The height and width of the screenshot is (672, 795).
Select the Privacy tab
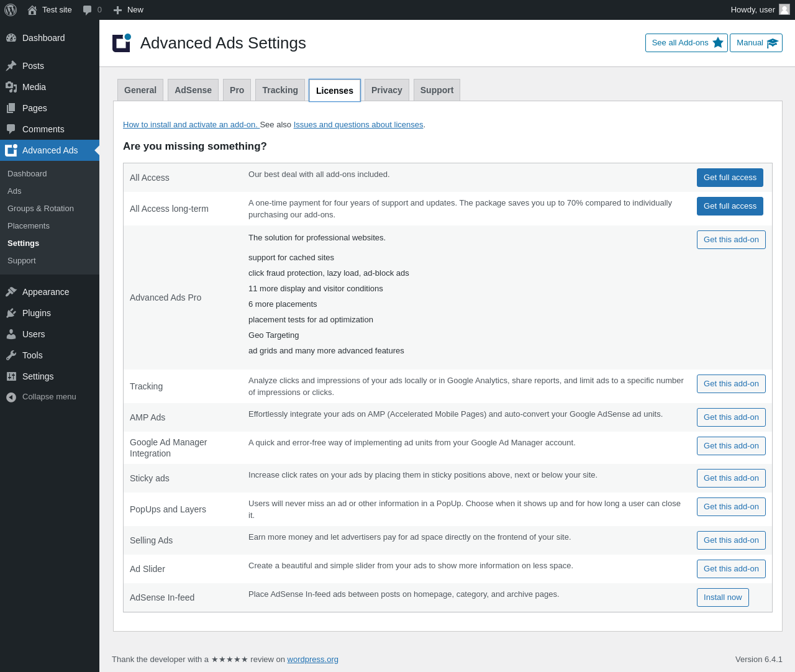tap(387, 90)
